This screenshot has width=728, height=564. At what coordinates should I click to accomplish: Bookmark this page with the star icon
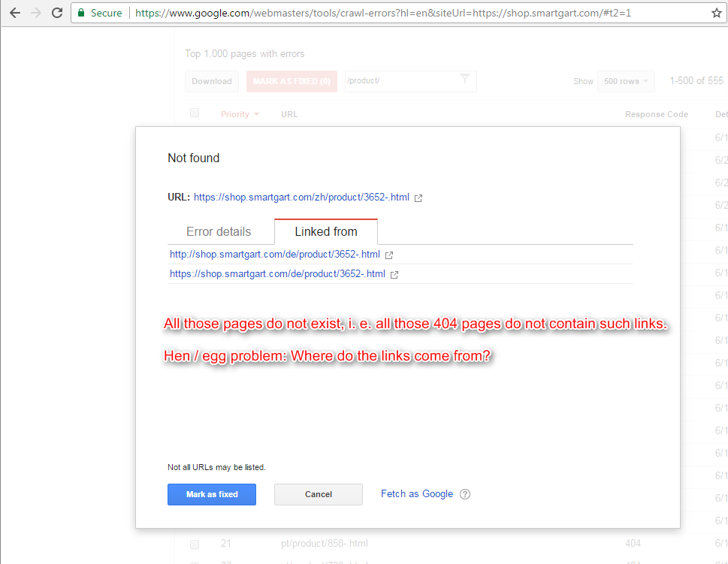coord(717,13)
